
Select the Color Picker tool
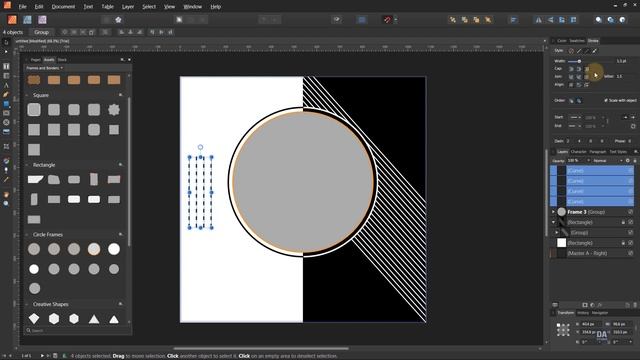click(x=6, y=179)
